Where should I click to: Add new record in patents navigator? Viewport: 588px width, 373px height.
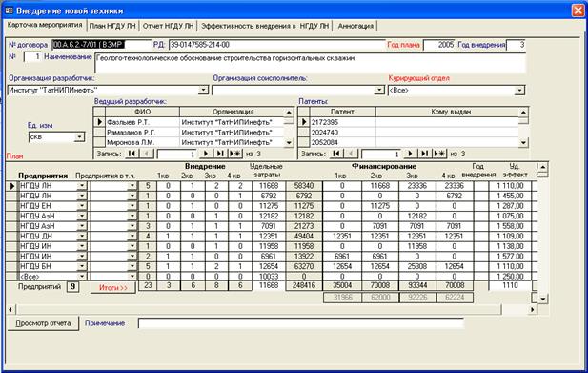pos(439,154)
